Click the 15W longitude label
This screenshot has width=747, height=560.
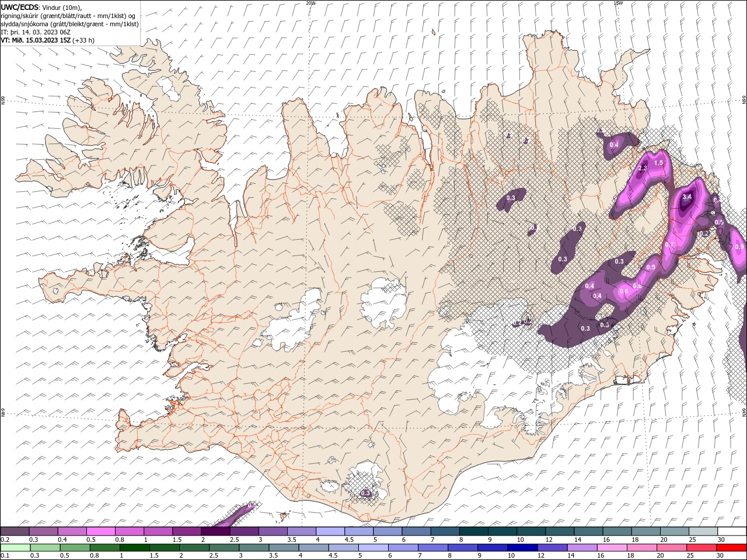point(618,3)
